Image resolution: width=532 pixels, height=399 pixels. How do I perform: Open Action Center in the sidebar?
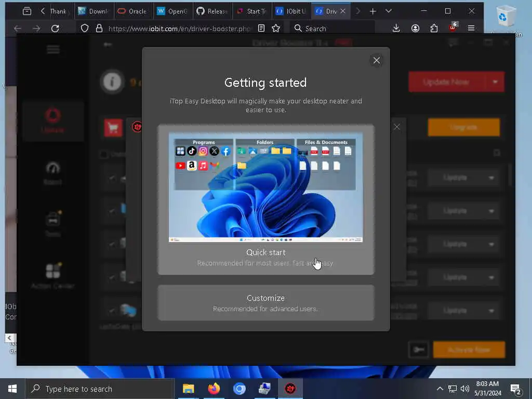point(53,275)
